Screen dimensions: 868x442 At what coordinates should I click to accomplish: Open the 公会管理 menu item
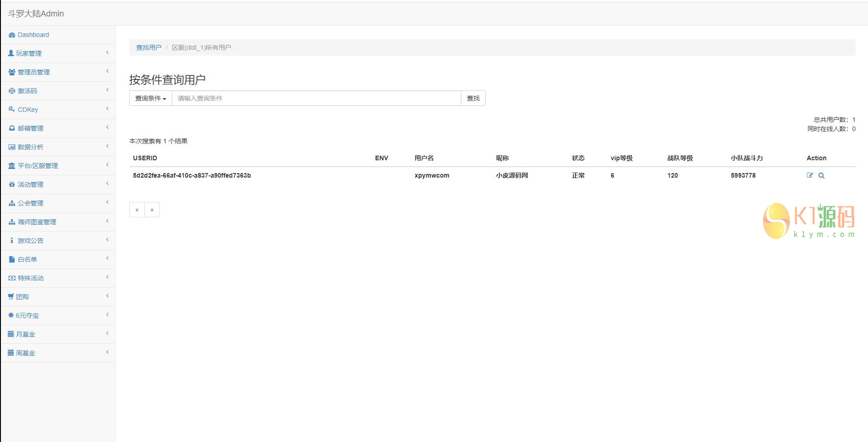tap(58, 203)
